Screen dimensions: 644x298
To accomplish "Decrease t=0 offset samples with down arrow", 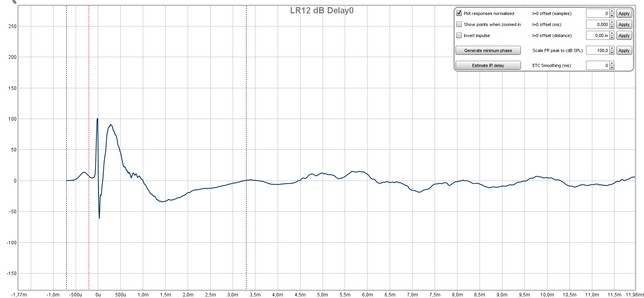I will [612, 15].
